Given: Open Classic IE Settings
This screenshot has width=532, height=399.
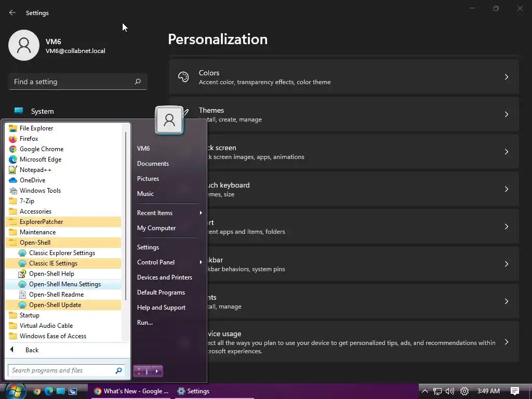Looking at the screenshot, I should (63, 263).
